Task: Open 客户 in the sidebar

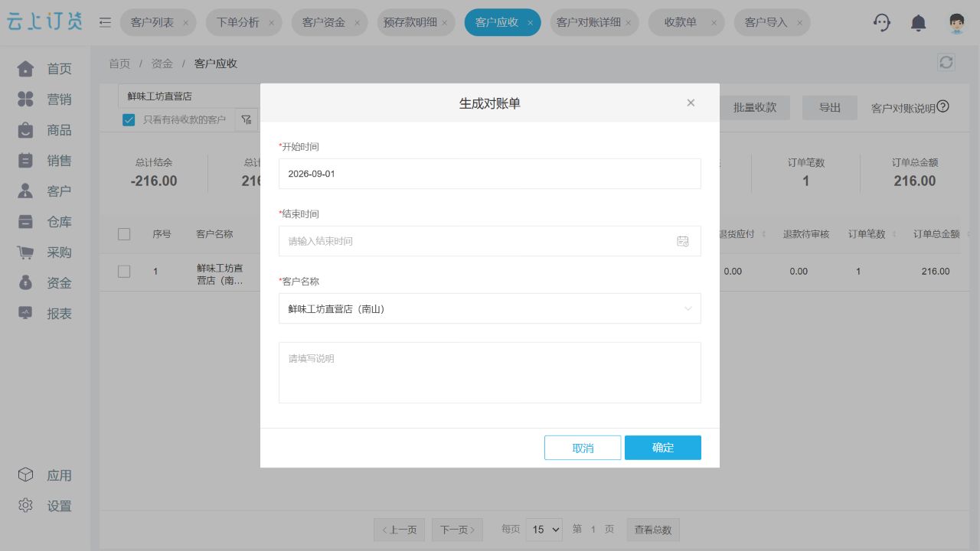Action: pyautogui.click(x=45, y=191)
